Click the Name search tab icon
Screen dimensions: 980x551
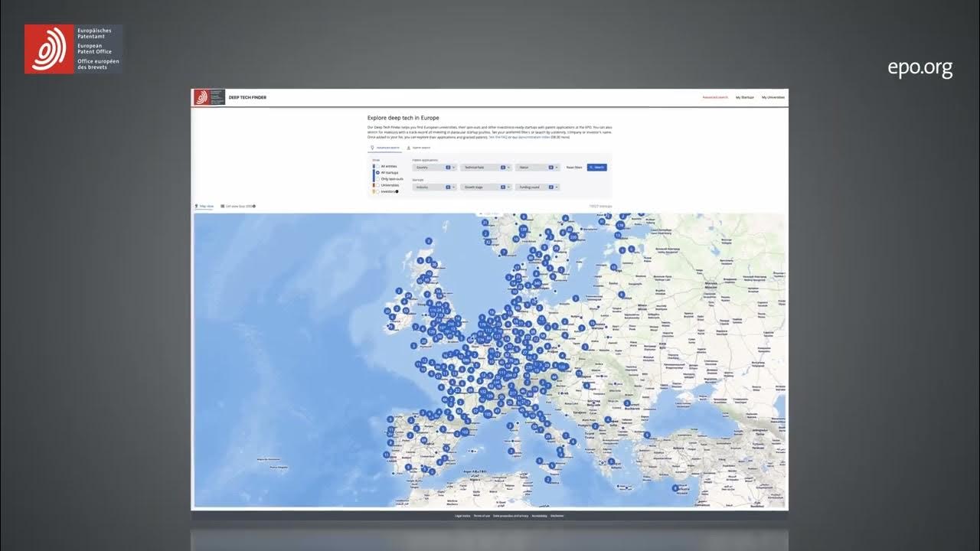tap(407, 148)
